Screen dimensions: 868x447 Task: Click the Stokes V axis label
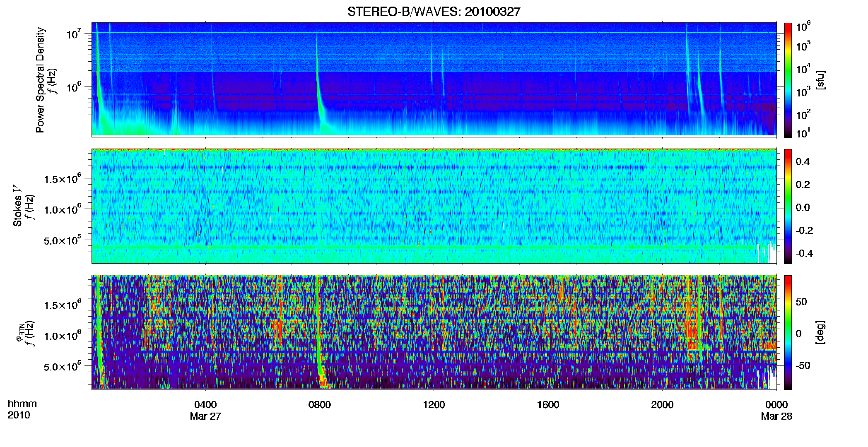point(17,206)
